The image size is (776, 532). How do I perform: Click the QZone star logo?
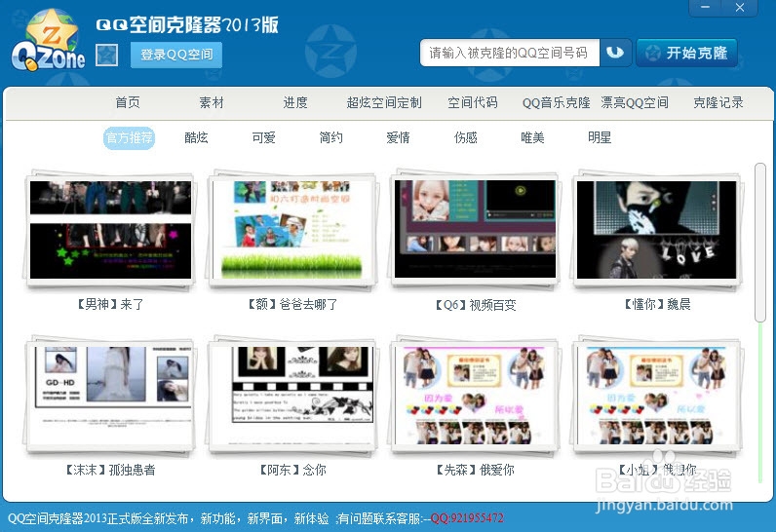point(48,40)
